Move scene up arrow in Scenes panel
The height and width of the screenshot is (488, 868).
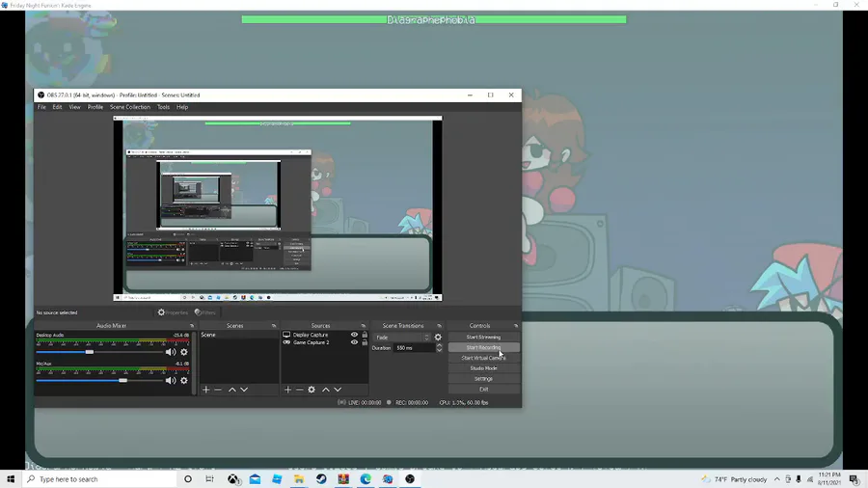tap(232, 390)
